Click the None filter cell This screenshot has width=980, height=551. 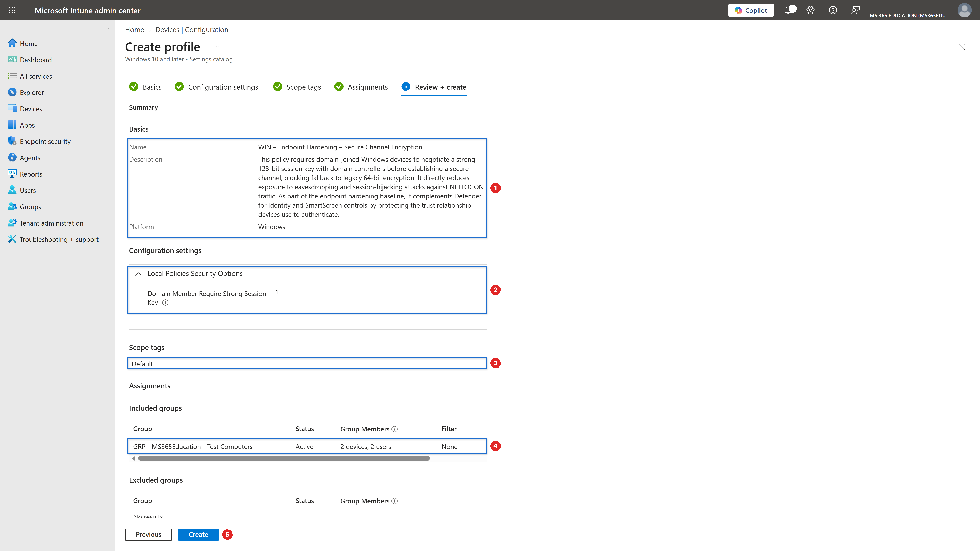click(x=449, y=446)
